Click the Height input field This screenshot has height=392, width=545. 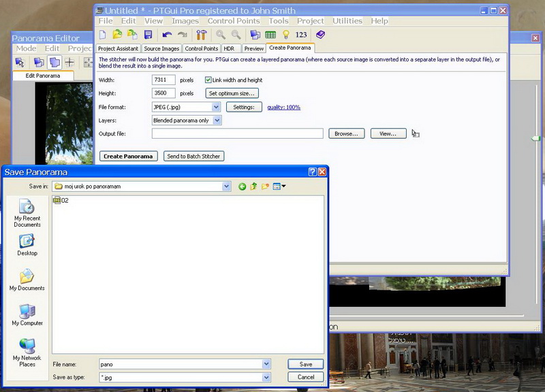163,93
